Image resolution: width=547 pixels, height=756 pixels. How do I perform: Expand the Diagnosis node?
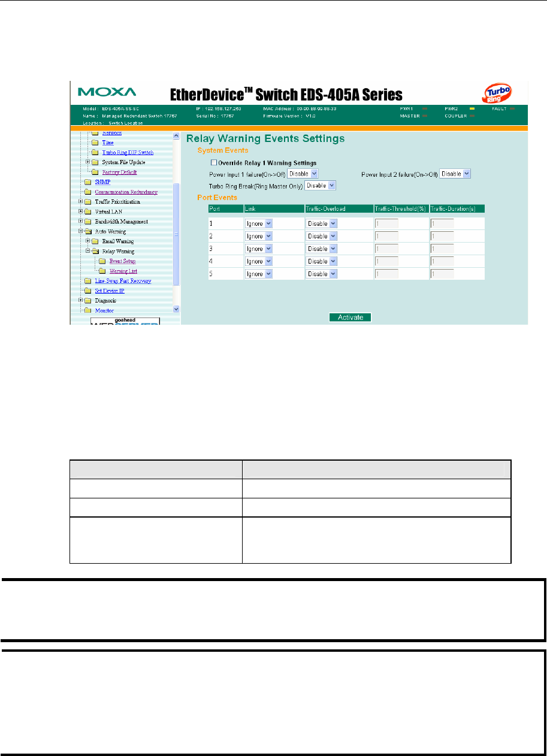81,300
